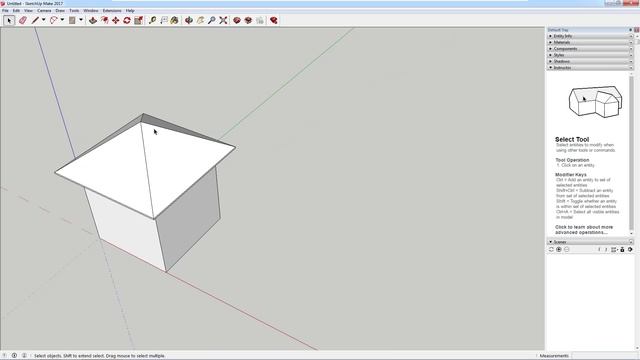Click the "Select Tool" heading in Instructor
Image resolution: width=640 pixels, height=360 pixels.
(572, 139)
